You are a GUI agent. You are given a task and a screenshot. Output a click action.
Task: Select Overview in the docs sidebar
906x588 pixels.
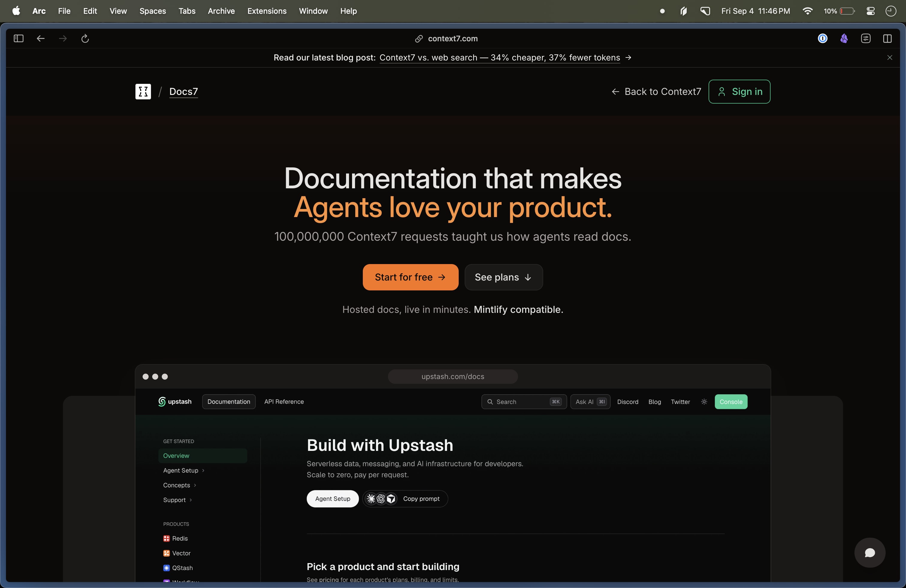tap(203, 456)
